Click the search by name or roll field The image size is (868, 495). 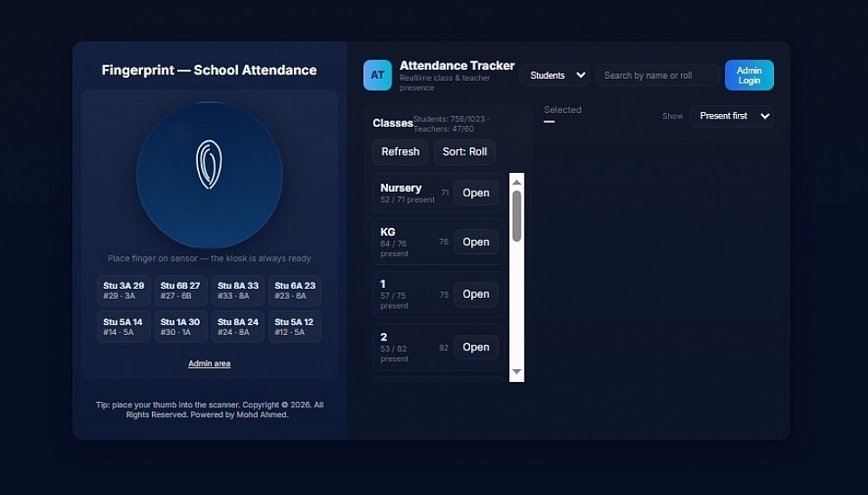657,75
